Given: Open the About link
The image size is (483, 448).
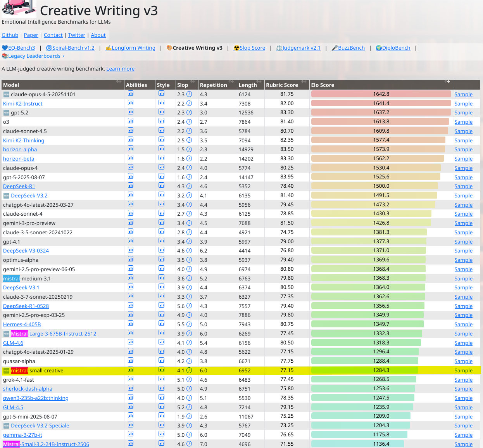Looking at the screenshot, I should tap(98, 35).
